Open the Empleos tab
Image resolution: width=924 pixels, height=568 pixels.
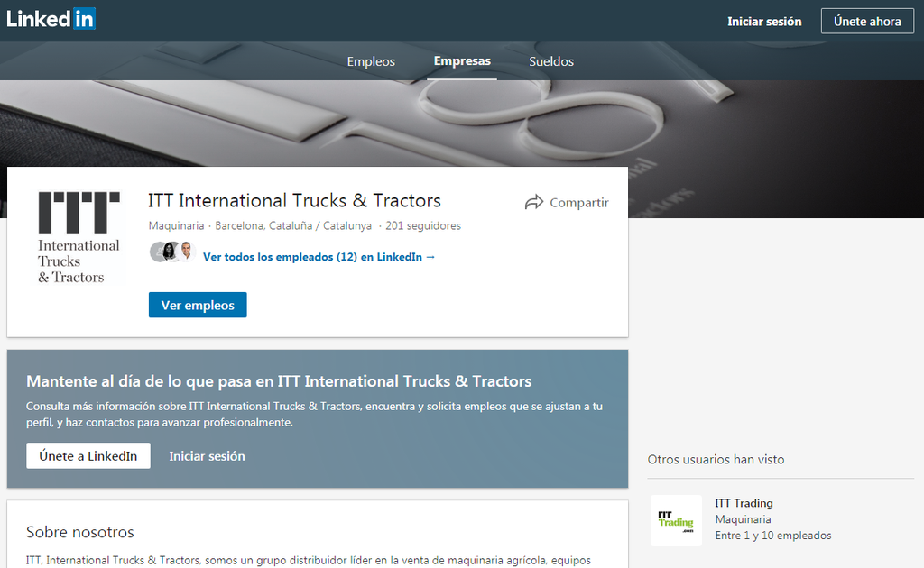[371, 61]
